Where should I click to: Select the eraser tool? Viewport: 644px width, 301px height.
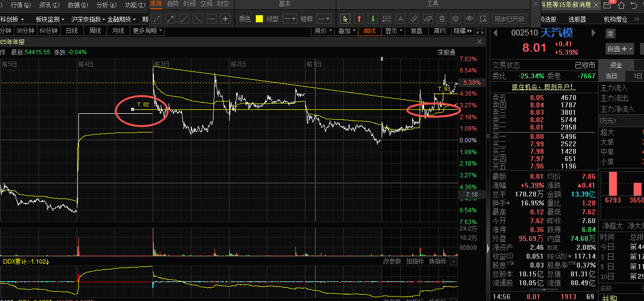428,19
